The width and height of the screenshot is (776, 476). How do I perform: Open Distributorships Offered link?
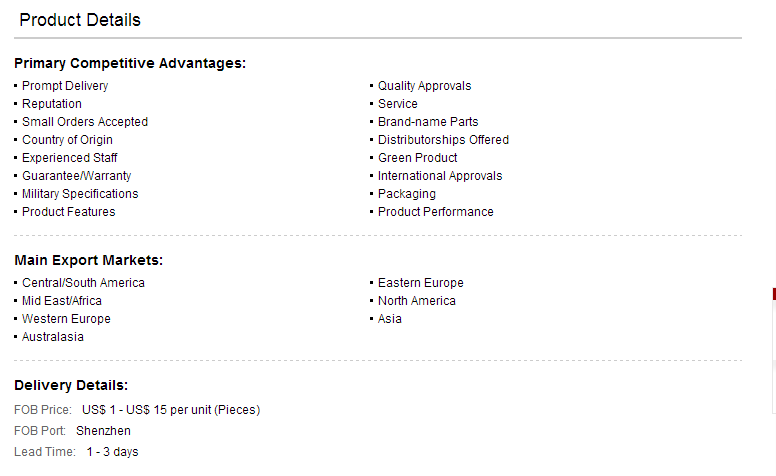[x=443, y=140]
